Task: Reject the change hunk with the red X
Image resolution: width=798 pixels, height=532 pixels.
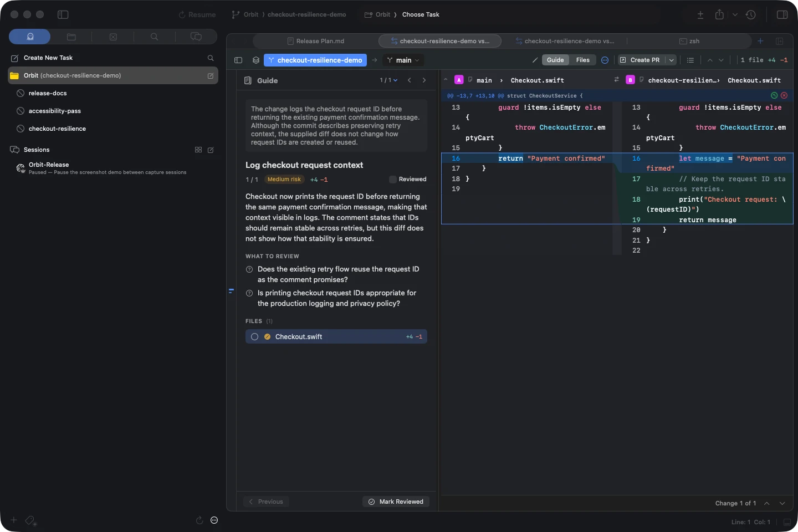Action: [784, 95]
